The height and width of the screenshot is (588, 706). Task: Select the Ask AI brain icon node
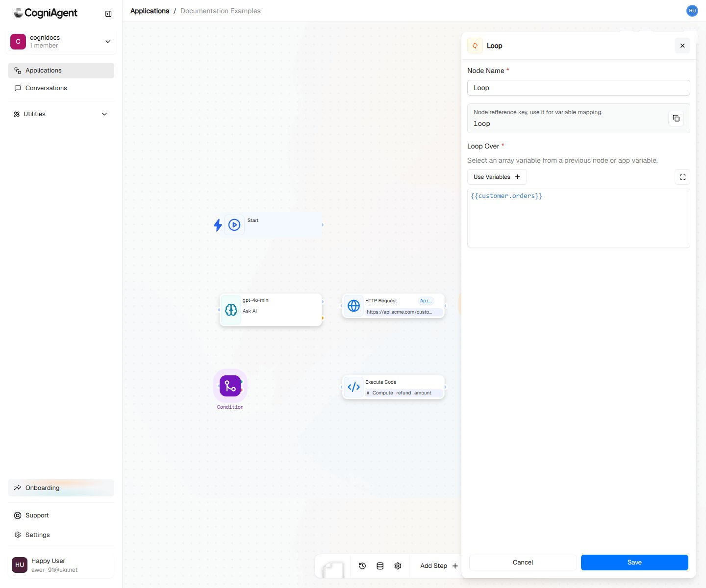pyautogui.click(x=231, y=310)
